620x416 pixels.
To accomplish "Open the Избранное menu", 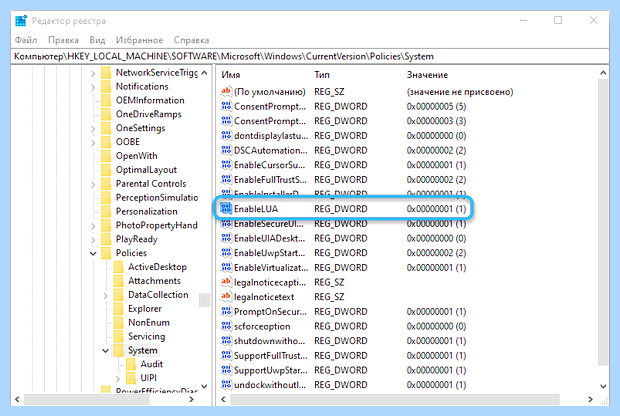I will [139, 40].
